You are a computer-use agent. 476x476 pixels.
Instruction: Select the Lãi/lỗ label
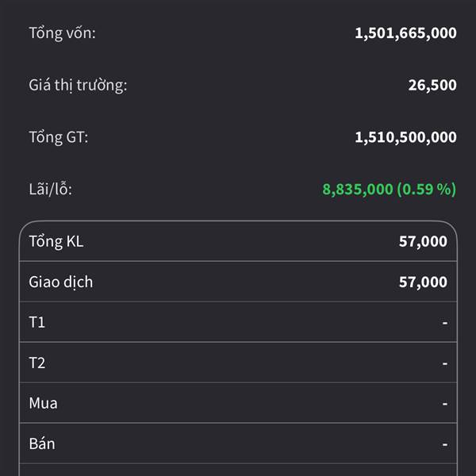[51, 189]
